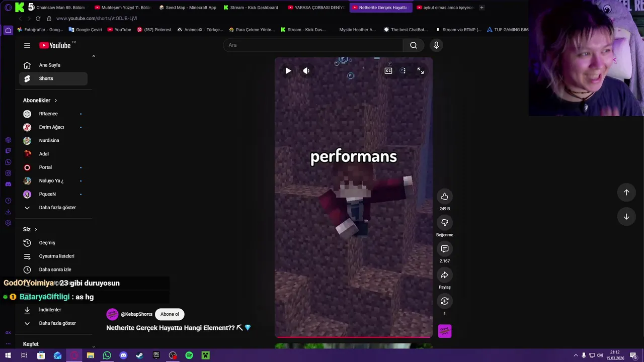Open the sound source thumbnail
The width and height of the screenshot is (644, 362).
(445, 331)
